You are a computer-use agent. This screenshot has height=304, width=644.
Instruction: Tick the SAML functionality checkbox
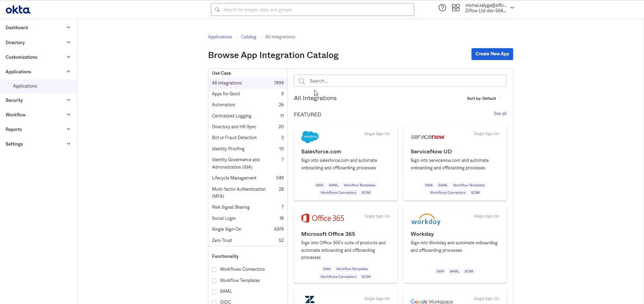click(x=214, y=291)
